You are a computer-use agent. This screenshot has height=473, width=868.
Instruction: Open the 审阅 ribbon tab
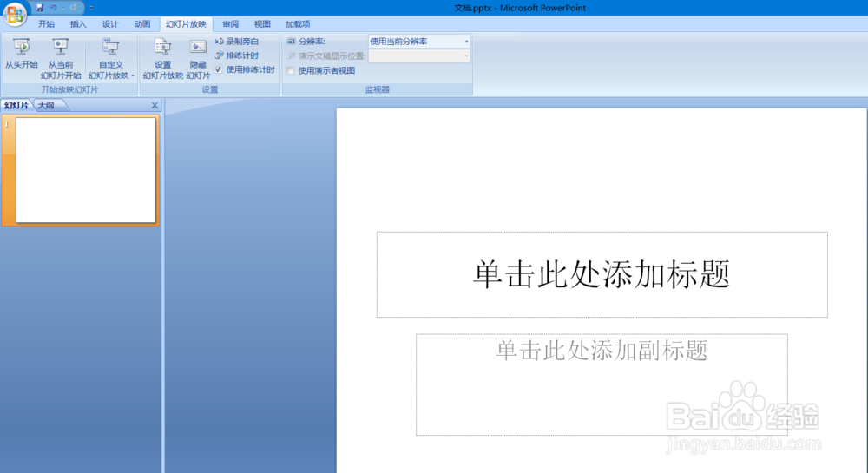(230, 23)
